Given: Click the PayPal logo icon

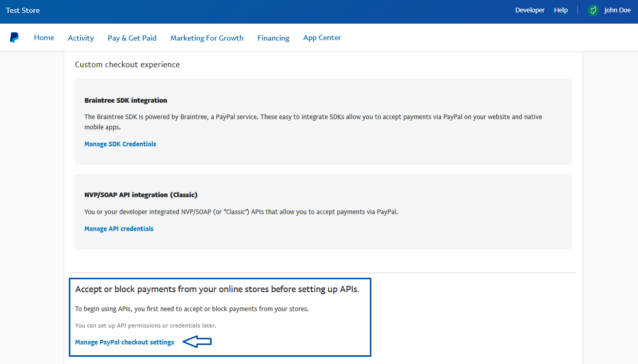Looking at the screenshot, I should [14, 37].
